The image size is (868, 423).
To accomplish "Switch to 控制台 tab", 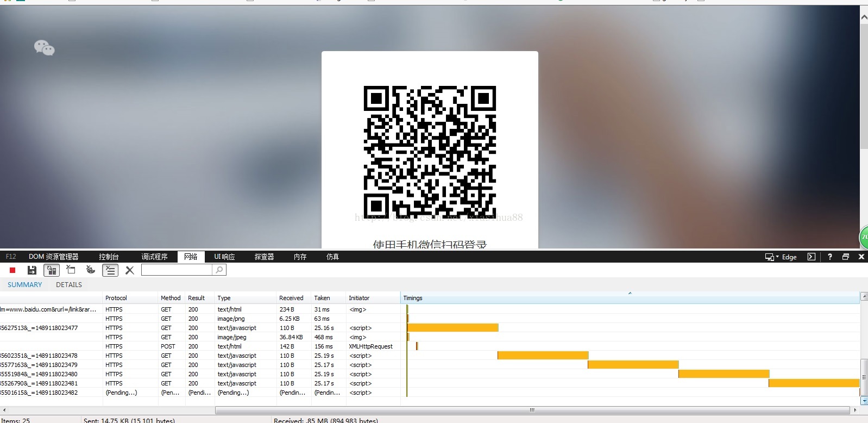I will coord(109,257).
